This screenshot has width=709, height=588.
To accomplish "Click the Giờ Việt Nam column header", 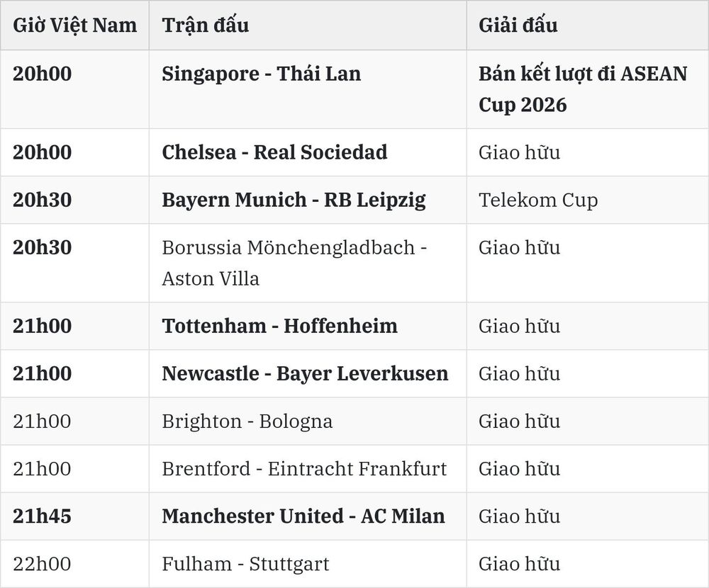I will (x=74, y=25).
